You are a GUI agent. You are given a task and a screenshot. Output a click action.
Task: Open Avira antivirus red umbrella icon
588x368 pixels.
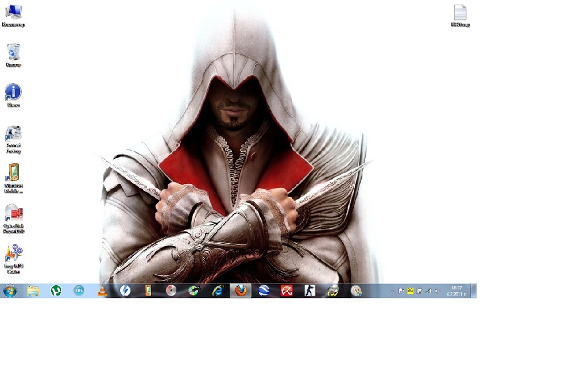[287, 291]
